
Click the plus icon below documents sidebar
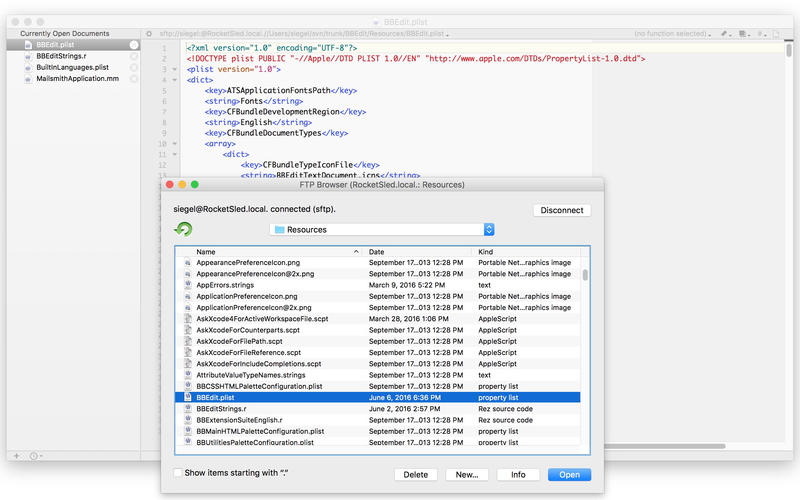click(x=17, y=456)
